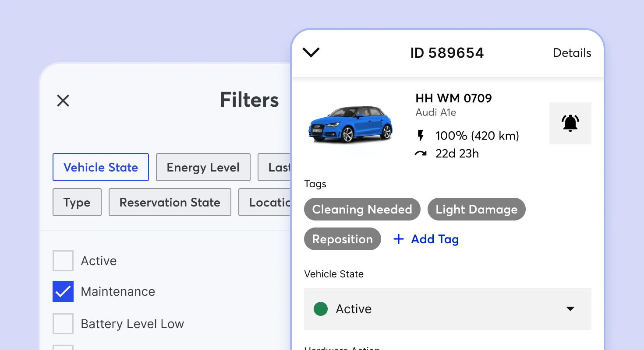Uncheck the Maintenance checkbox
This screenshot has height=350, width=644.
(63, 291)
